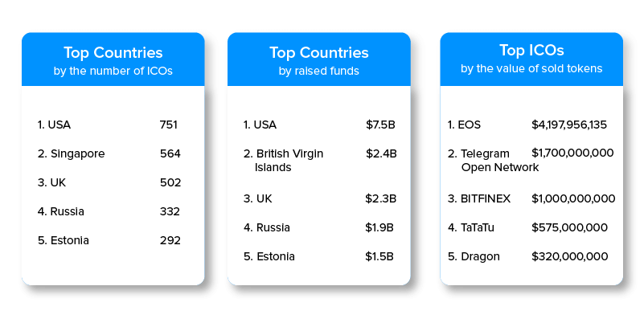Select Russia's ICO count 332
The height and width of the screenshot is (323, 644).
170,211
